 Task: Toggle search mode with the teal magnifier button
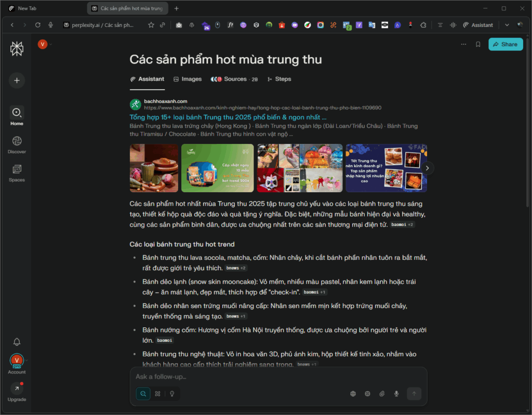(143, 394)
